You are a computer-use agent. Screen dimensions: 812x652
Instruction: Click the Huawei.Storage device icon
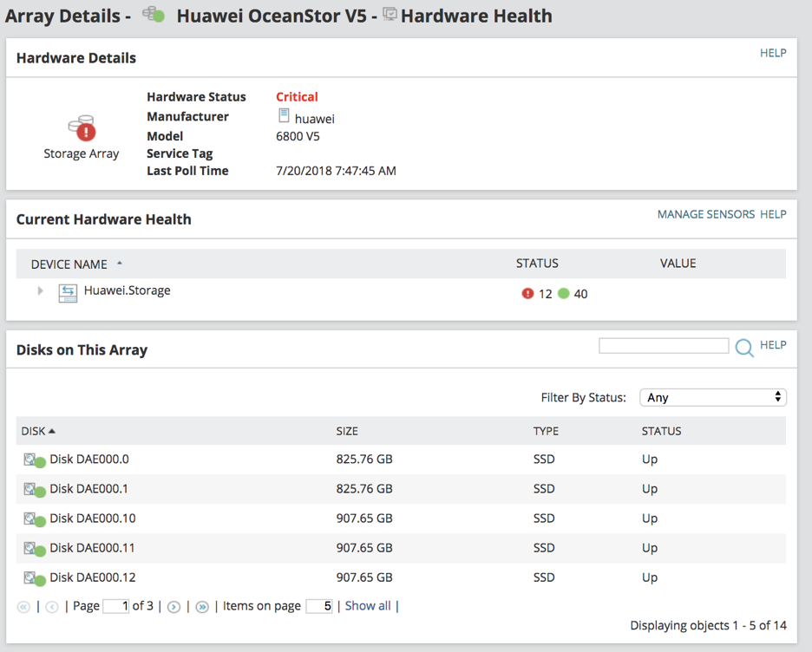[x=68, y=293]
